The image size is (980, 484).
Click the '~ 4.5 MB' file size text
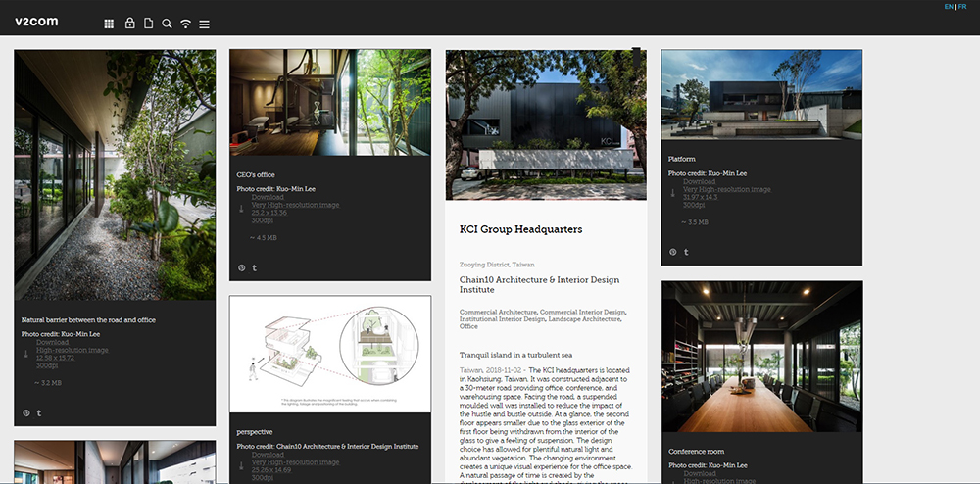[263, 238]
